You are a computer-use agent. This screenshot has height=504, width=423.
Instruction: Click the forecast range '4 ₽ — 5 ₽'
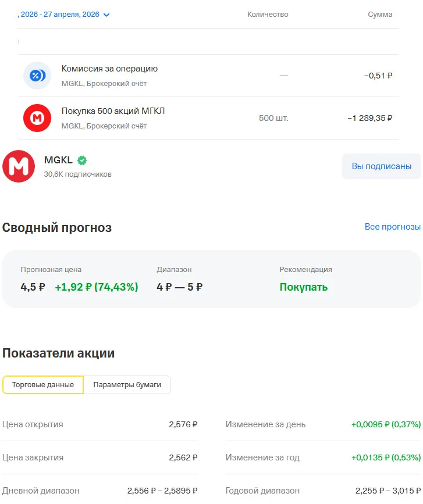coord(179,287)
